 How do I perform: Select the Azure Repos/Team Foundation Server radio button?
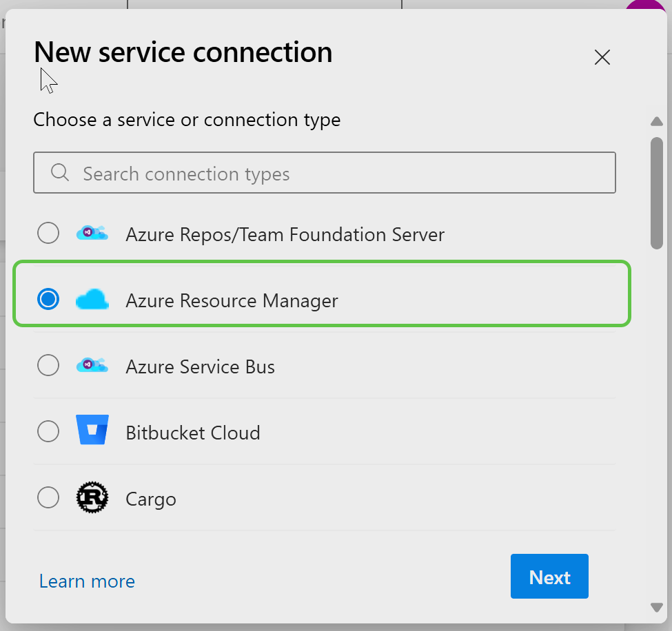[48, 233]
